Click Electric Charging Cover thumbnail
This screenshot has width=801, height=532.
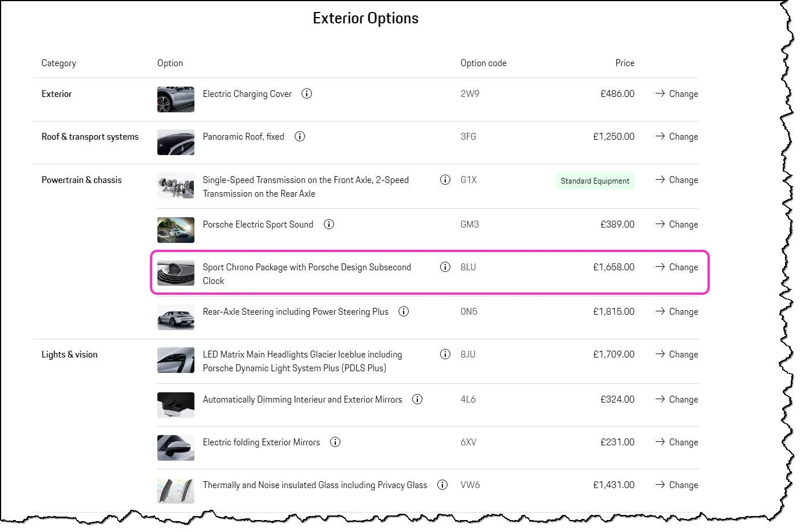176,99
